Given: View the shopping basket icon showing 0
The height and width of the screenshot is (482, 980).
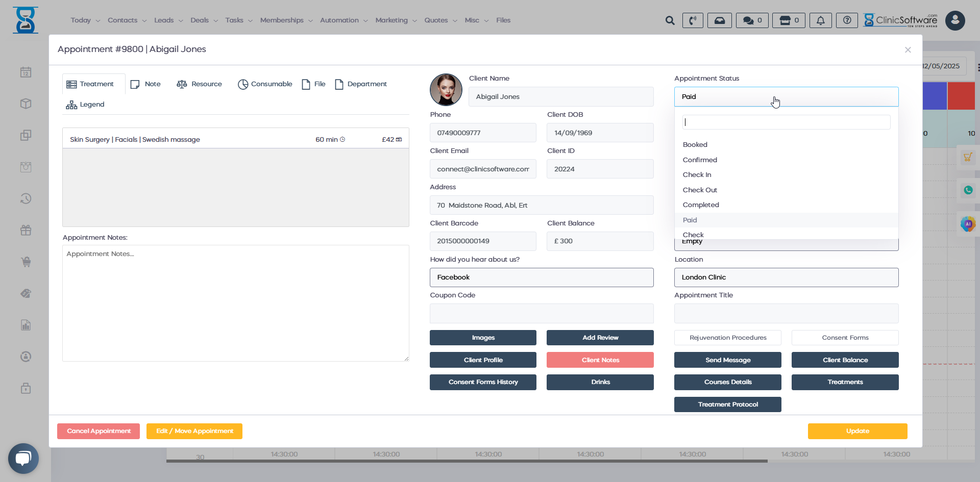Looking at the screenshot, I should (788, 20).
